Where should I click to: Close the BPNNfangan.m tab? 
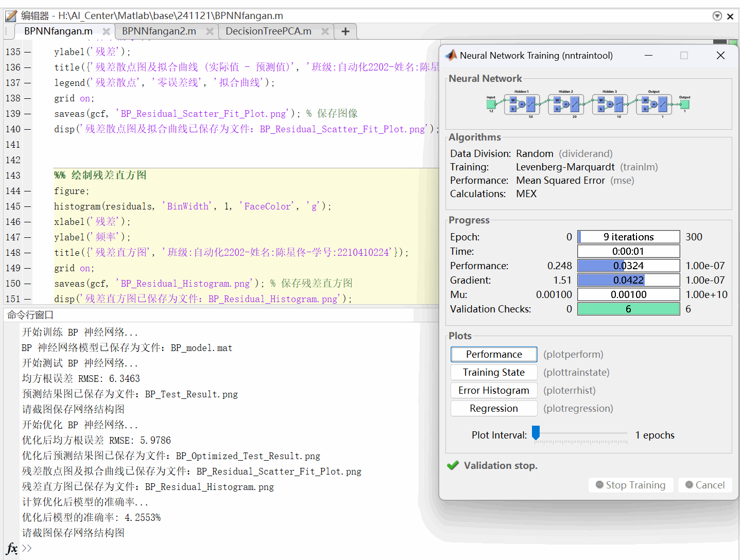point(106,31)
